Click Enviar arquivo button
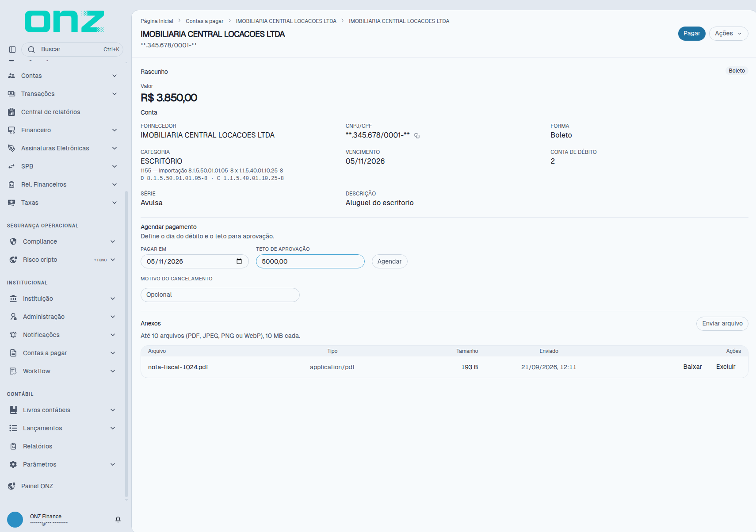This screenshot has height=532, width=756. pyautogui.click(x=722, y=324)
